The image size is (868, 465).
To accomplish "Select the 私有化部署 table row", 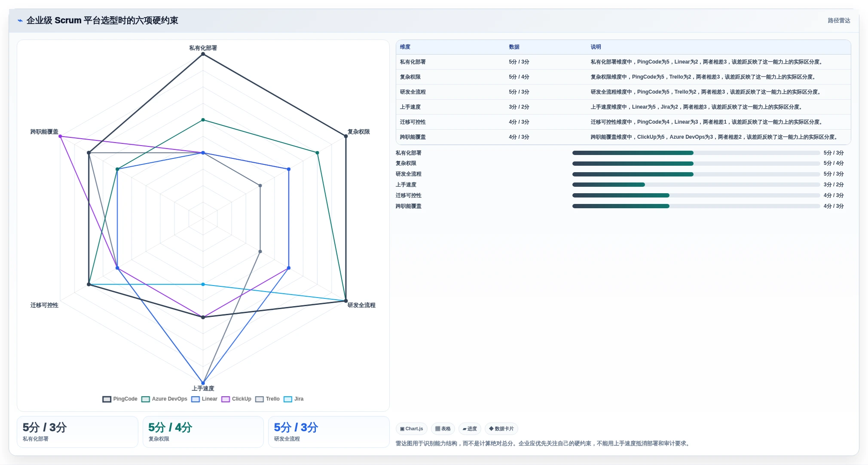I will tap(623, 62).
